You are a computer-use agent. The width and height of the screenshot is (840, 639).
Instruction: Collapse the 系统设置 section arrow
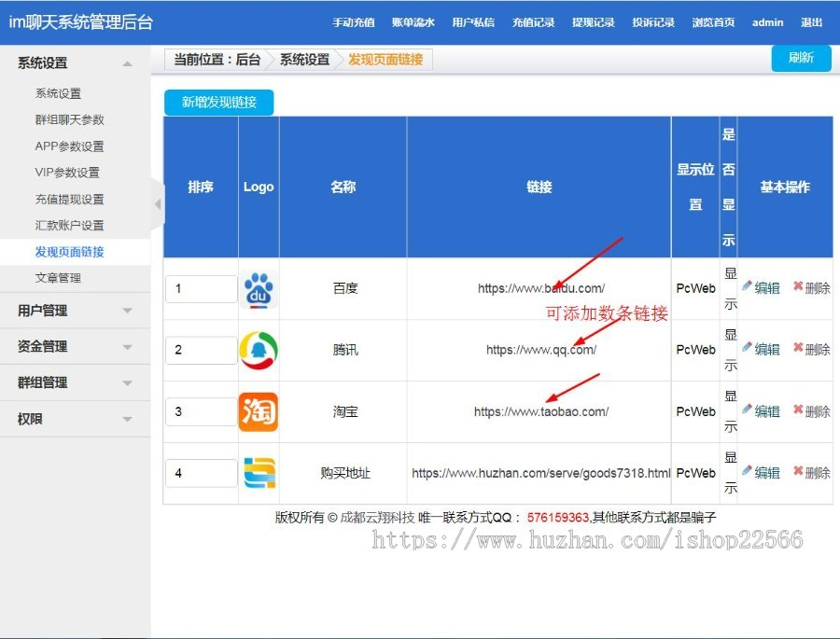point(127,63)
